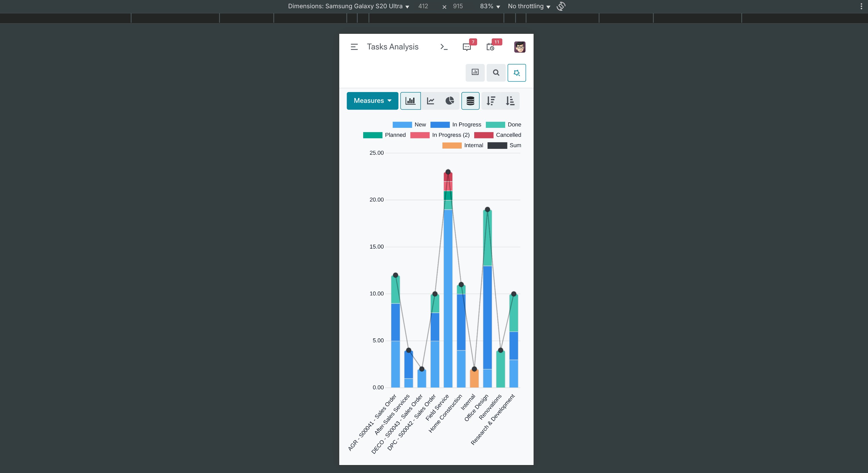Open the device Dimensions dropdown in DevTools
This screenshot has width=868, height=473.
pyautogui.click(x=348, y=6)
